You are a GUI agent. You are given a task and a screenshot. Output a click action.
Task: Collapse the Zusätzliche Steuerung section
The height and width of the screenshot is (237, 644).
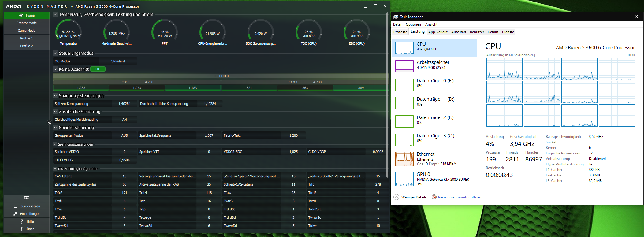pos(55,112)
